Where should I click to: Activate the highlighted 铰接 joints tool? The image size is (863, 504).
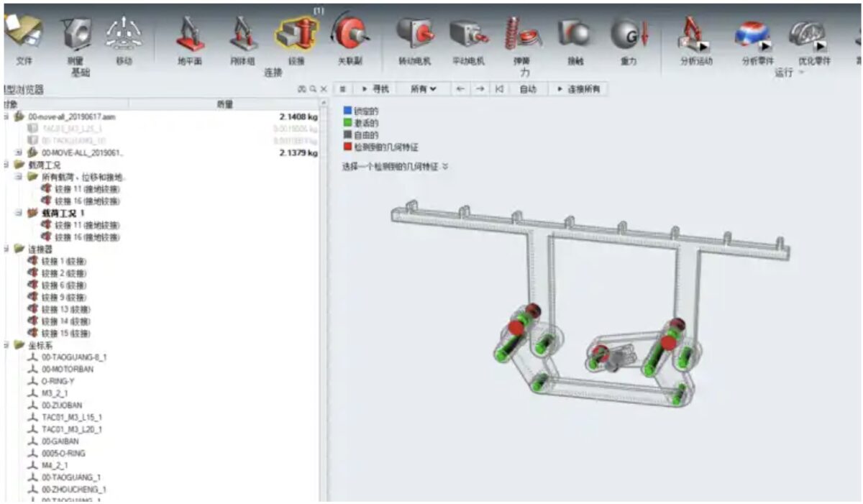(x=296, y=35)
